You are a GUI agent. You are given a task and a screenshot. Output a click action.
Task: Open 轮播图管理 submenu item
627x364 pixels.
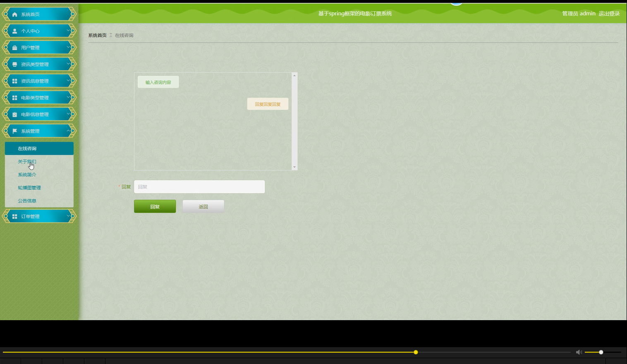[39, 187]
